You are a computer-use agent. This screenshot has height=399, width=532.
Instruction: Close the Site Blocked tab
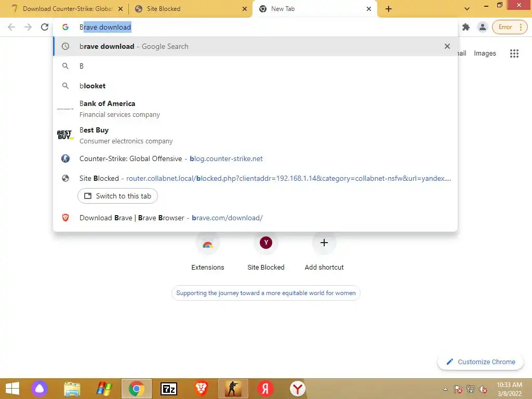(x=245, y=9)
